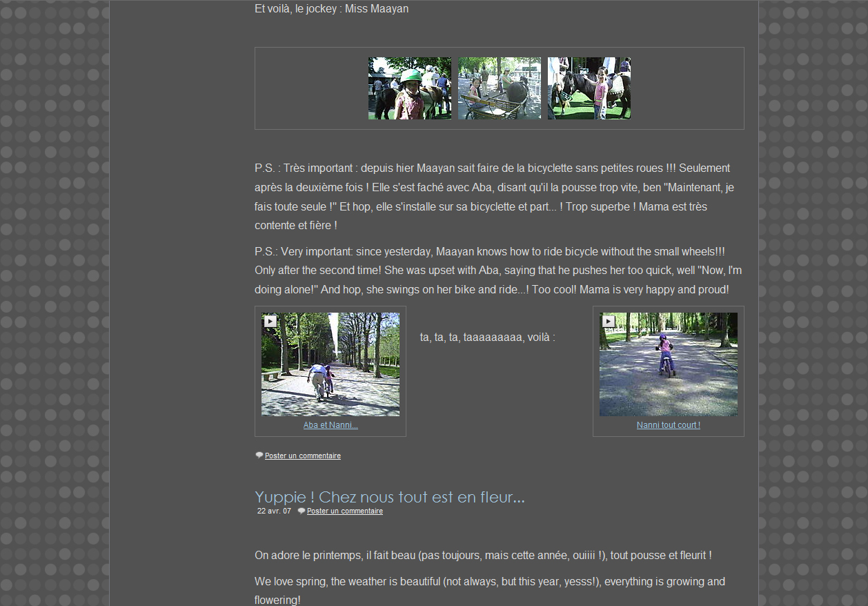Click comment bubble icon below the videos

coord(259,456)
